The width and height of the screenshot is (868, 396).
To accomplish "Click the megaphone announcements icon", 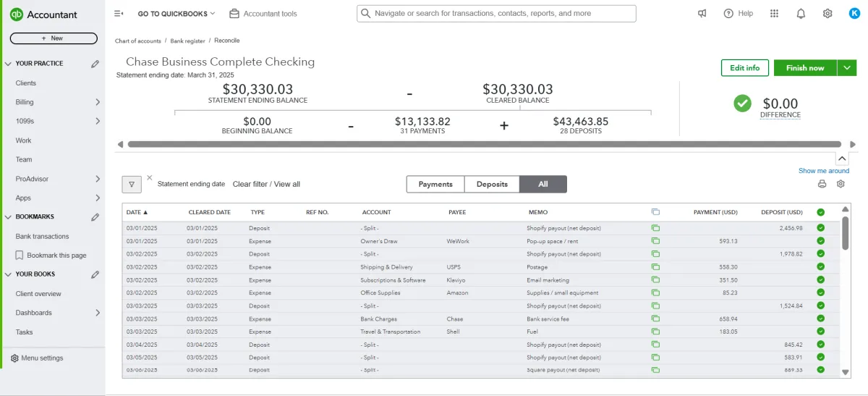I will [x=702, y=14].
